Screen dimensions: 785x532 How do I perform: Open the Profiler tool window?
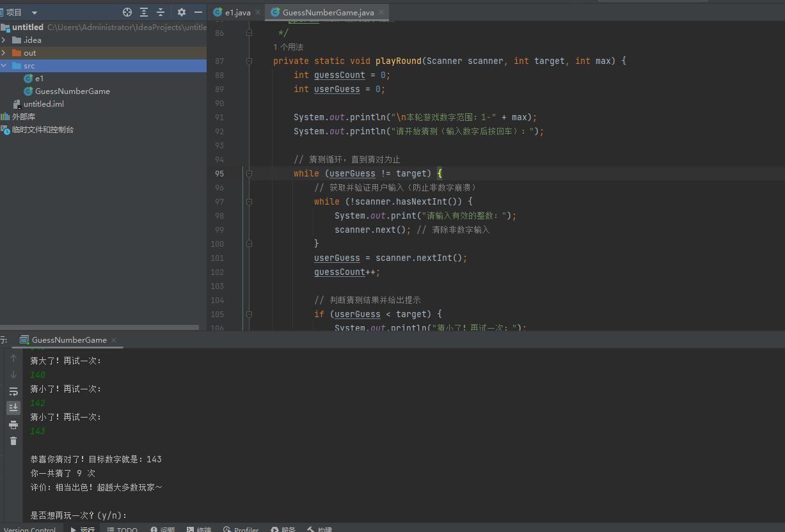click(x=241, y=529)
